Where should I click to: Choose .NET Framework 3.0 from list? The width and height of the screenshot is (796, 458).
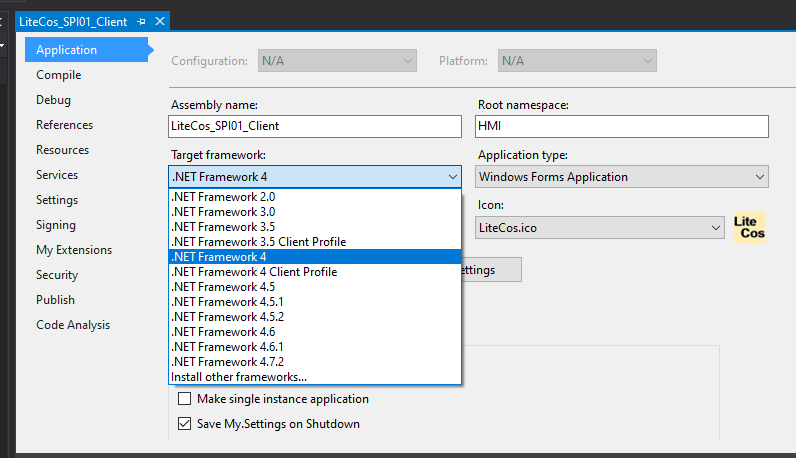[x=315, y=212]
